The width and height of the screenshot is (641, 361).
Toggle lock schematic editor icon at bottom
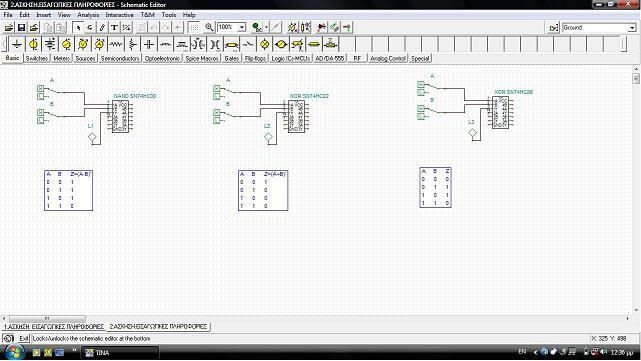[8, 339]
